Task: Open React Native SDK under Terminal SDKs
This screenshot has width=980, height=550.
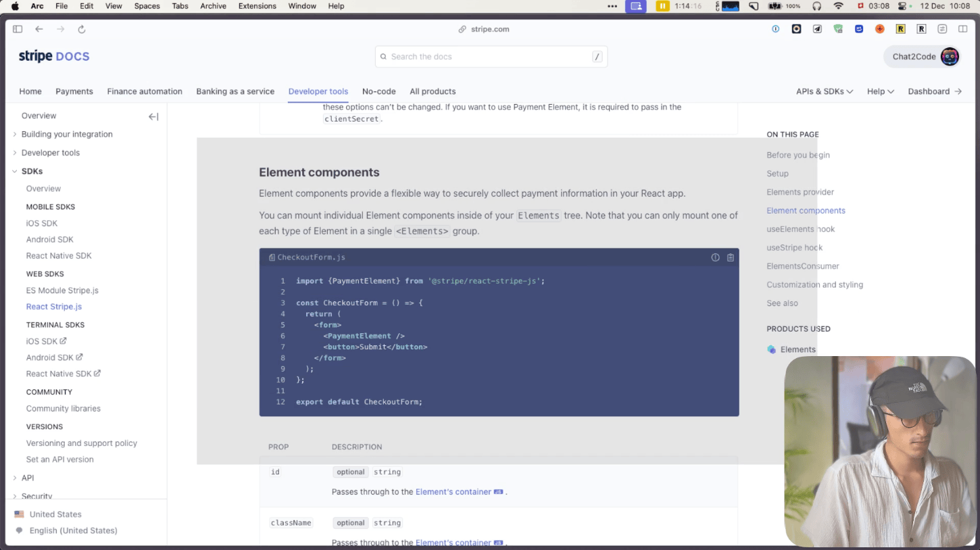Action: [x=63, y=374]
